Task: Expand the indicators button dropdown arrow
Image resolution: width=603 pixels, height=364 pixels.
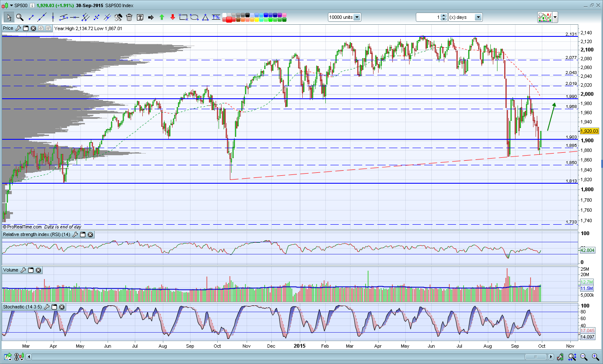Action: [555, 17]
